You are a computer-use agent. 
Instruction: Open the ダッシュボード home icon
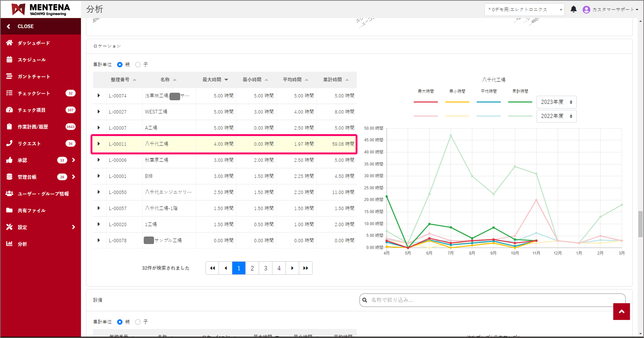[9, 43]
